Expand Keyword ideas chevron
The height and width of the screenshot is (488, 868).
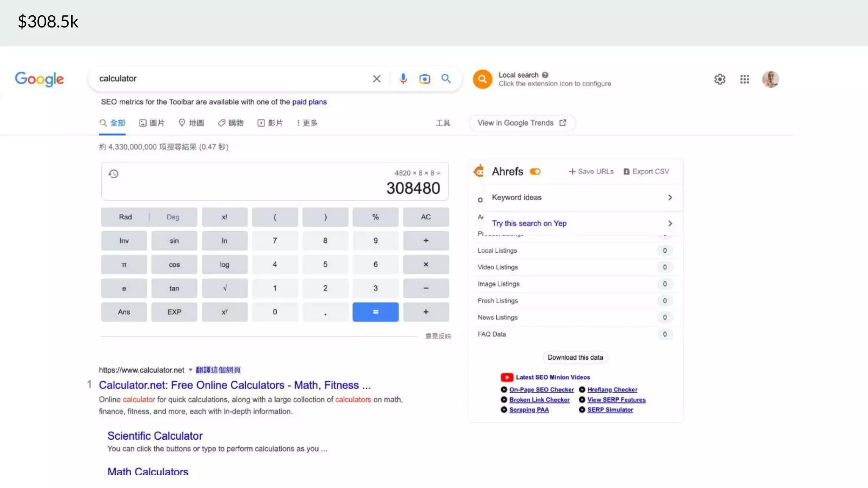click(670, 197)
